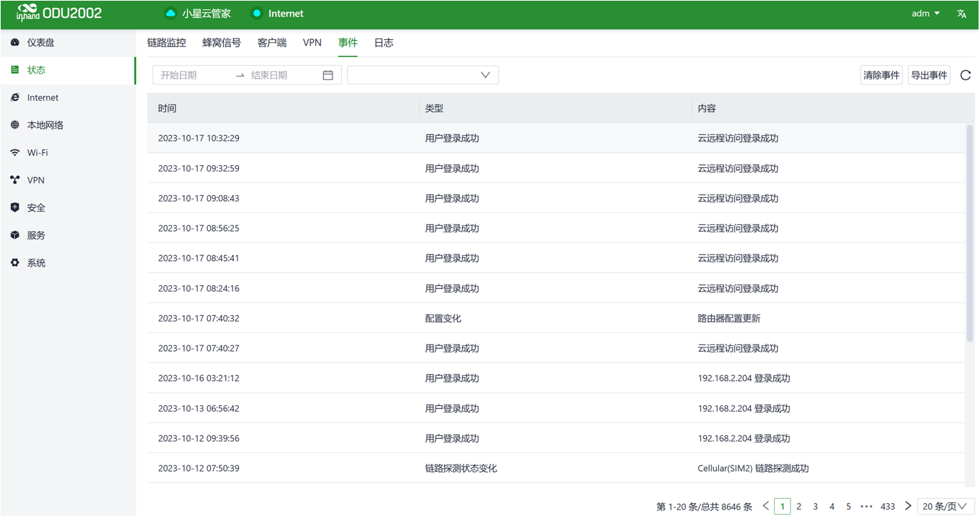
Task: Click the 小星云管家 cloud status icon
Action: tap(170, 14)
